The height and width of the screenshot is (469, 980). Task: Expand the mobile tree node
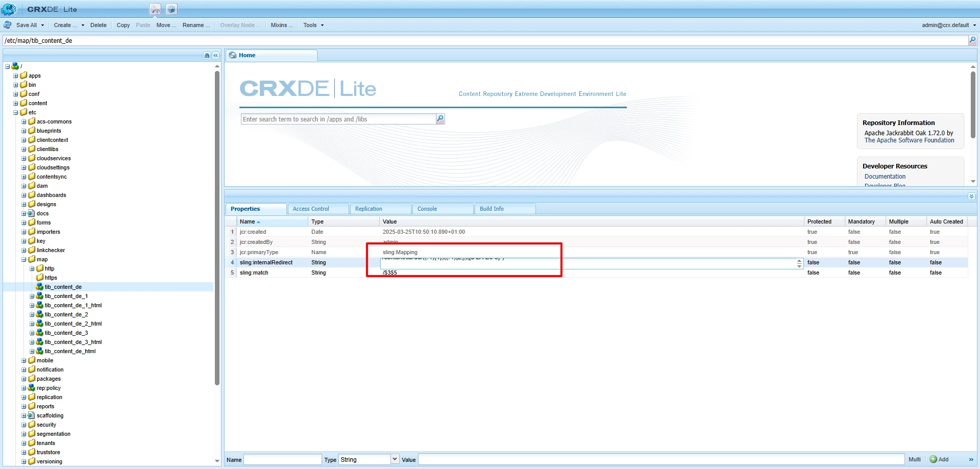pyautogui.click(x=24, y=360)
